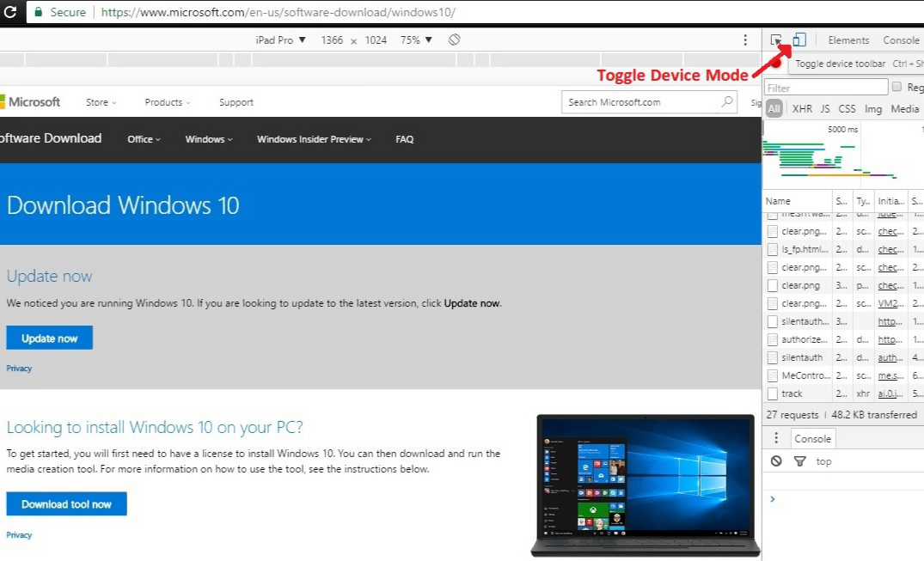Filter network requests by CSS
This screenshot has height=561, width=924.
[847, 108]
